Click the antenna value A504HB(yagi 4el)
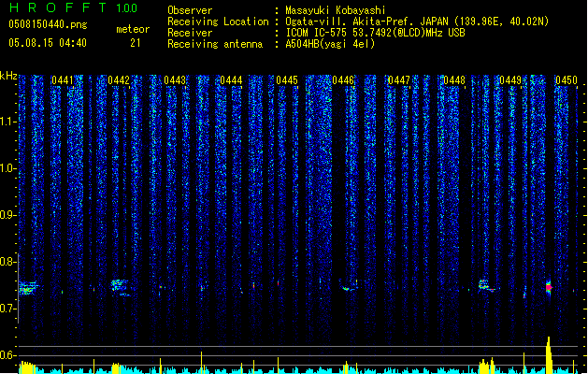Screen dimensions: 588x374 click(330, 44)
